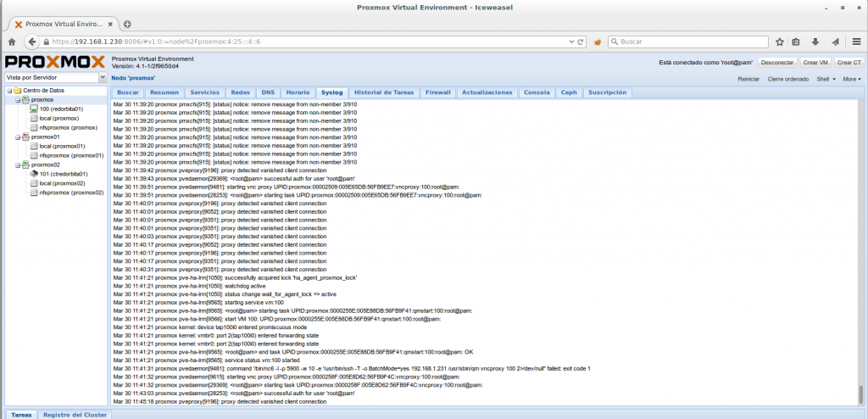The height and width of the screenshot is (419, 868).
Task: Click the browser home icon
Action: 10,41
